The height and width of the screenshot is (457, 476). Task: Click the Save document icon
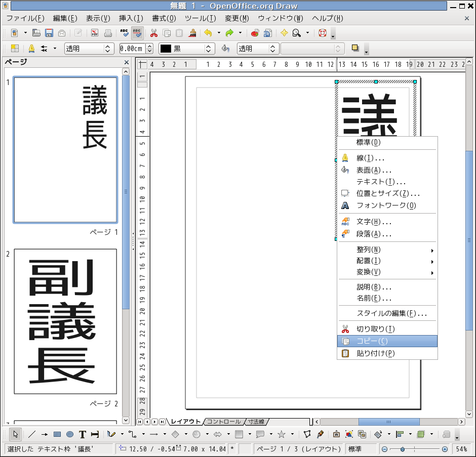[49, 33]
